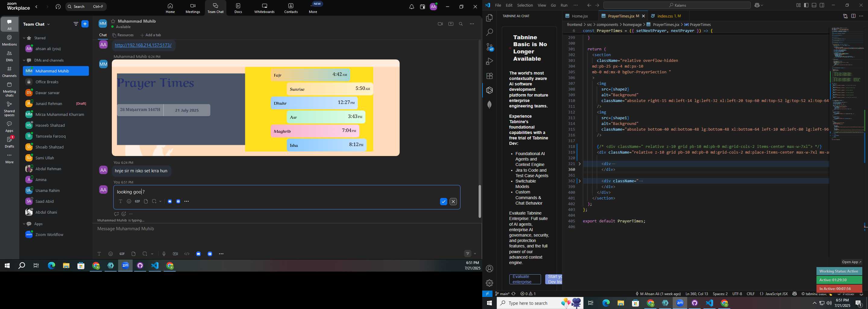This screenshot has width=868, height=309.
Task: Open Zoom Contacts
Action: 291,9
